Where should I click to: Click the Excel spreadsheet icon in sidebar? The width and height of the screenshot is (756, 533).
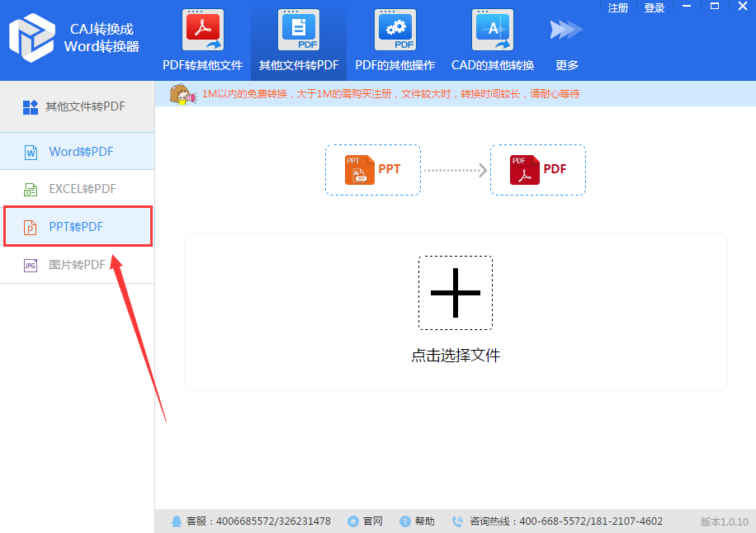[x=31, y=190]
